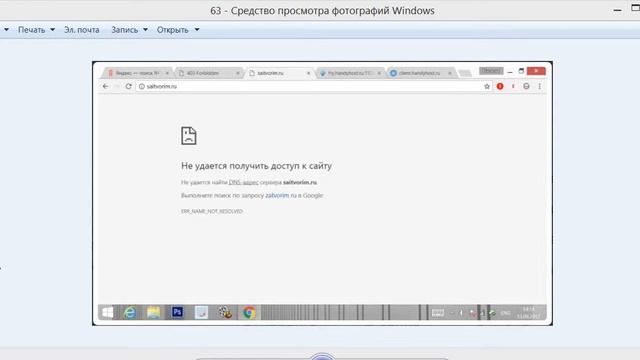The height and width of the screenshot is (360, 640).
Task: Click the sad page error icon
Action: [189, 136]
